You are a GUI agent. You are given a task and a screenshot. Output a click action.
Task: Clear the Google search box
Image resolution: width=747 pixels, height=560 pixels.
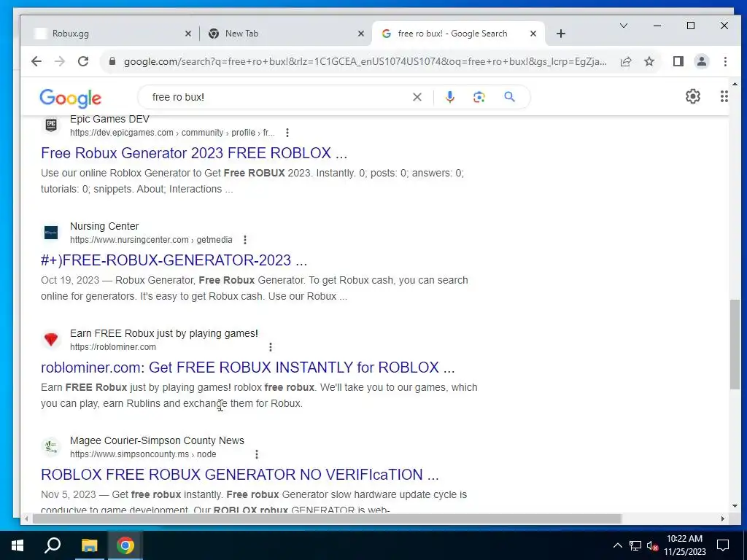point(417,97)
